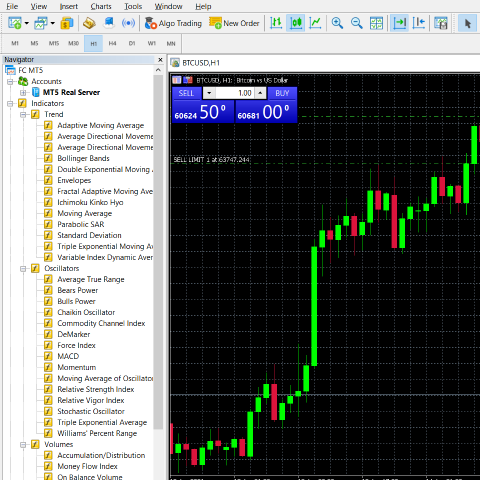Screen dimensions: 480x480
Task: Tile chart windows with grid icon
Action: pyautogui.click(x=376, y=23)
